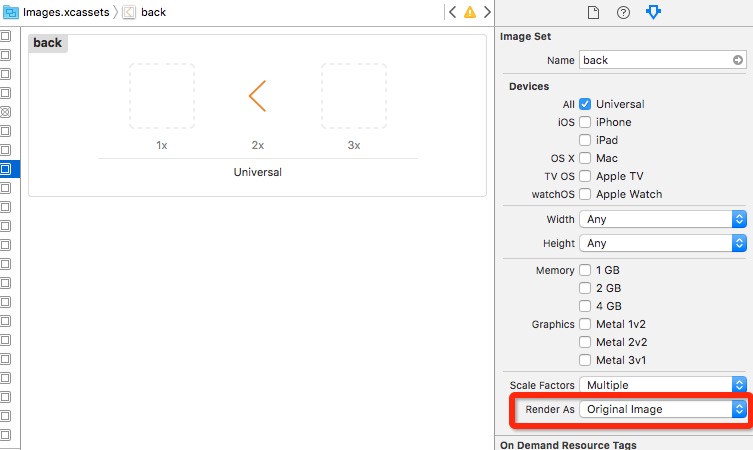753x450 pixels.
Task: Enable the iPad device checkbox
Action: tap(584, 140)
